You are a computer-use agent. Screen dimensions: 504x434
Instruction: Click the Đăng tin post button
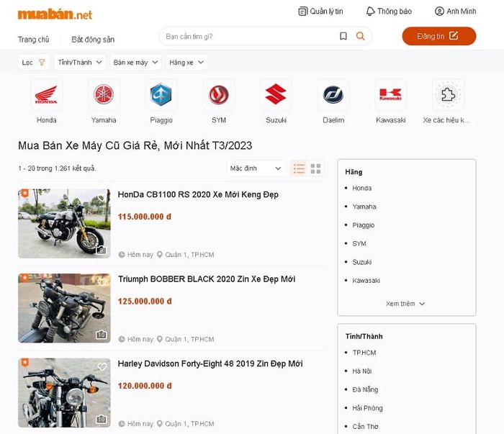pos(438,36)
